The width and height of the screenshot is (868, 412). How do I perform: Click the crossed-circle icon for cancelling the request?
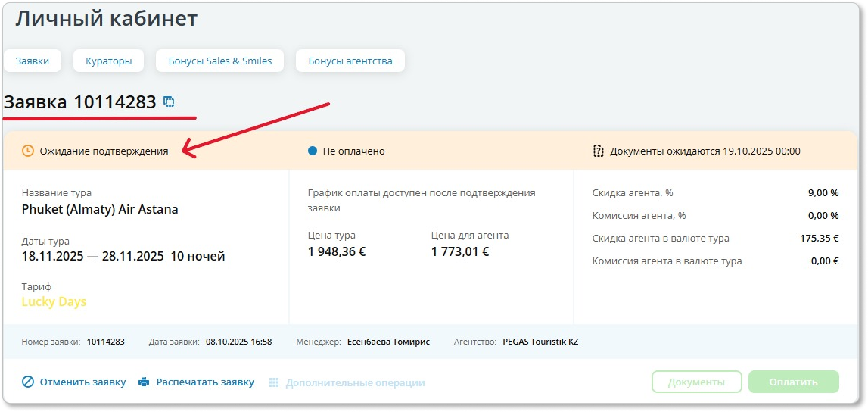pos(28,382)
